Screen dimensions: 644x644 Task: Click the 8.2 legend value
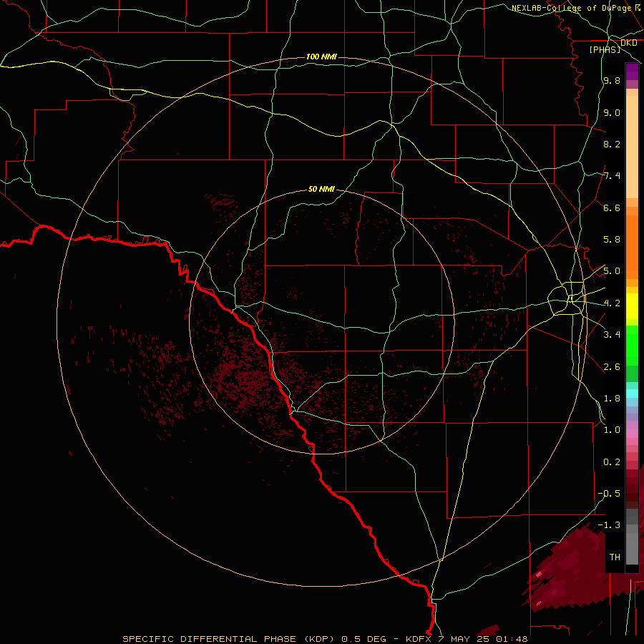(612, 144)
